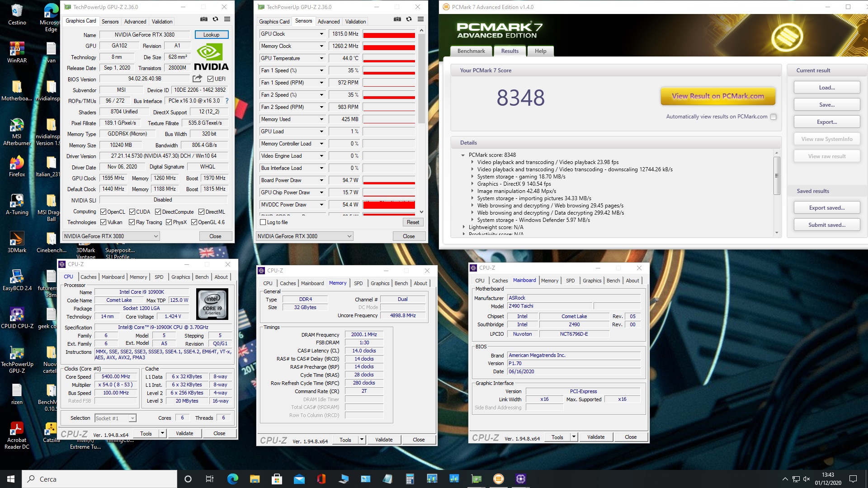Viewport: 868px width, 488px height.
Task: Collapse PCMark score tree node
Action: tap(463, 155)
